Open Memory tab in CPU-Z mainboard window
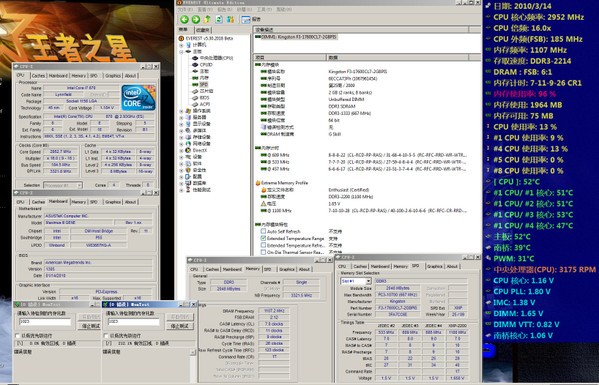 click(79, 202)
